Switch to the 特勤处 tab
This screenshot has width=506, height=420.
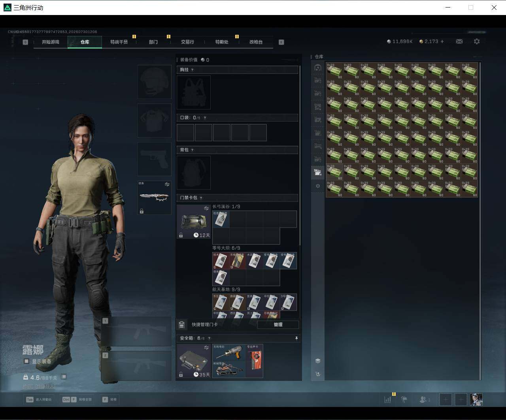pos(222,42)
